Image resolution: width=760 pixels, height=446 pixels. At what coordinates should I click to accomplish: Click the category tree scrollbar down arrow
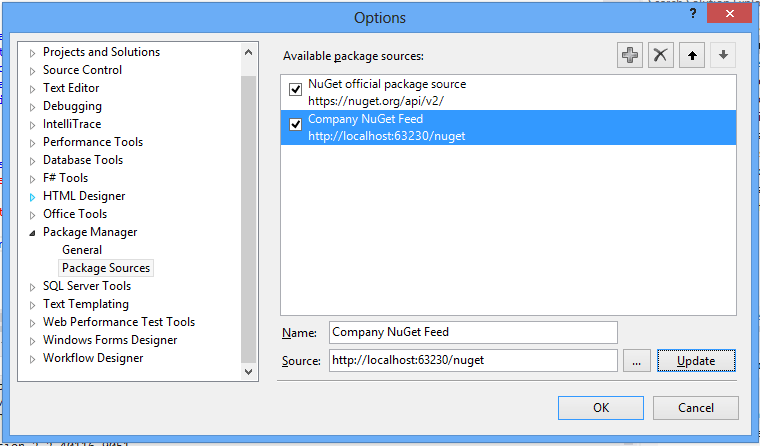pos(250,370)
